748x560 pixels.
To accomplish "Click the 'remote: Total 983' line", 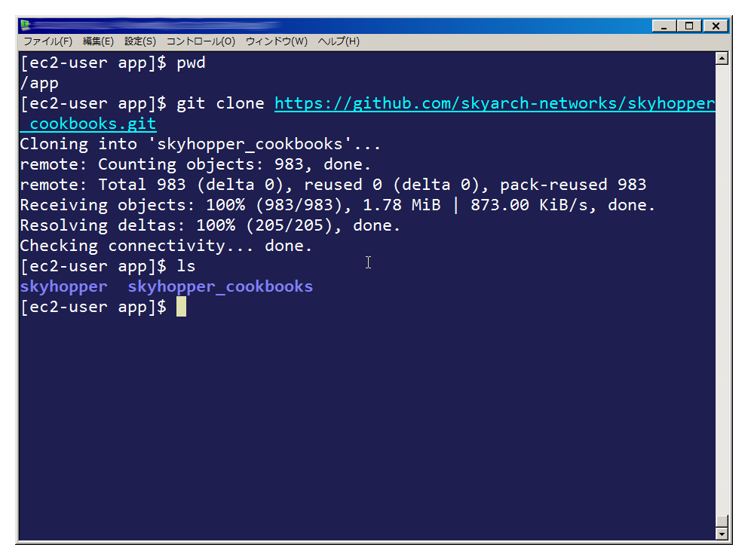I will [x=333, y=185].
